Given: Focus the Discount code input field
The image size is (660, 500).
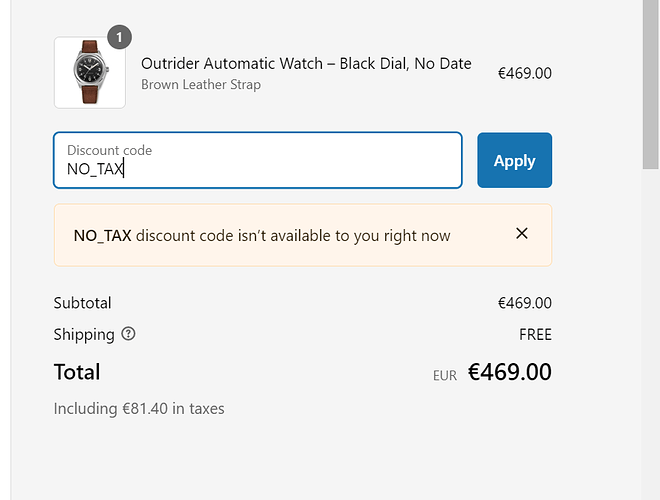Looking at the screenshot, I should pos(258,160).
